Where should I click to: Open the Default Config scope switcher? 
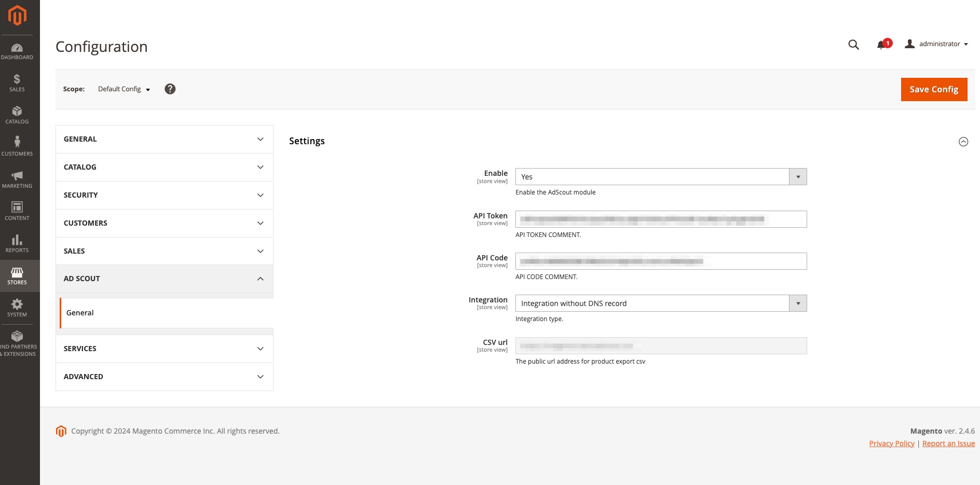tap(124, 89)
